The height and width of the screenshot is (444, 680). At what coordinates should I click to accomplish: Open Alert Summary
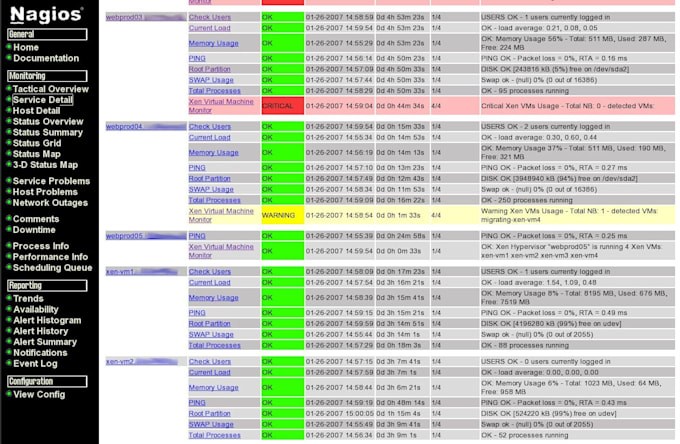pyautogui.click(x=45, y=342)
